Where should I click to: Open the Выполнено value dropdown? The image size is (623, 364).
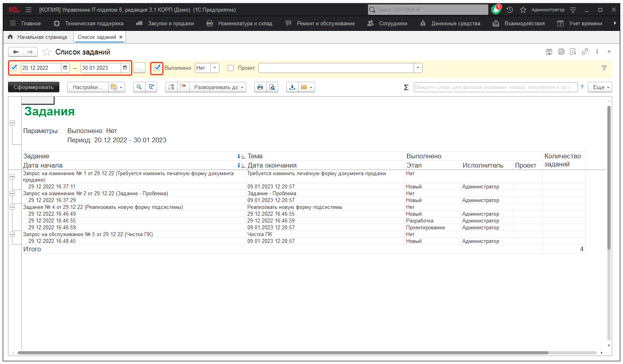pos(215,68)
